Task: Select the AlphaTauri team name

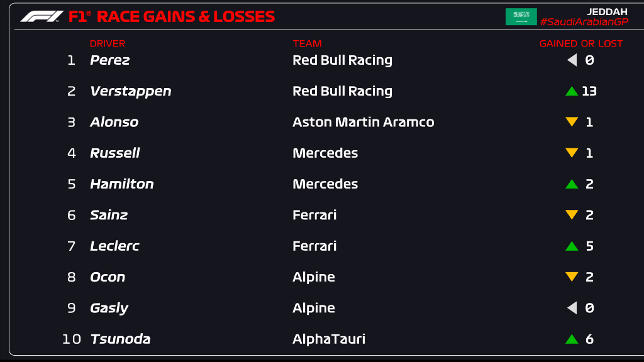Action: click(x=328, y=339)
